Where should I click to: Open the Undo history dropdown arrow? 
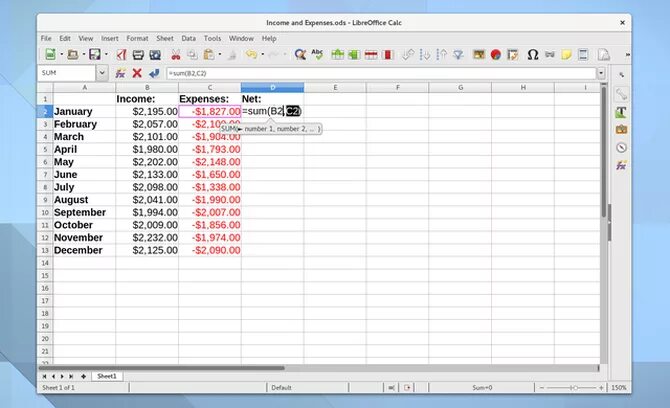[x=262, y=54]
